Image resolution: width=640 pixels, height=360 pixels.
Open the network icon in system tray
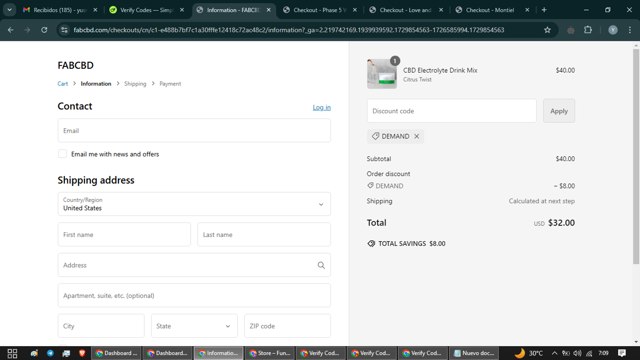click(x=589, y=353)
